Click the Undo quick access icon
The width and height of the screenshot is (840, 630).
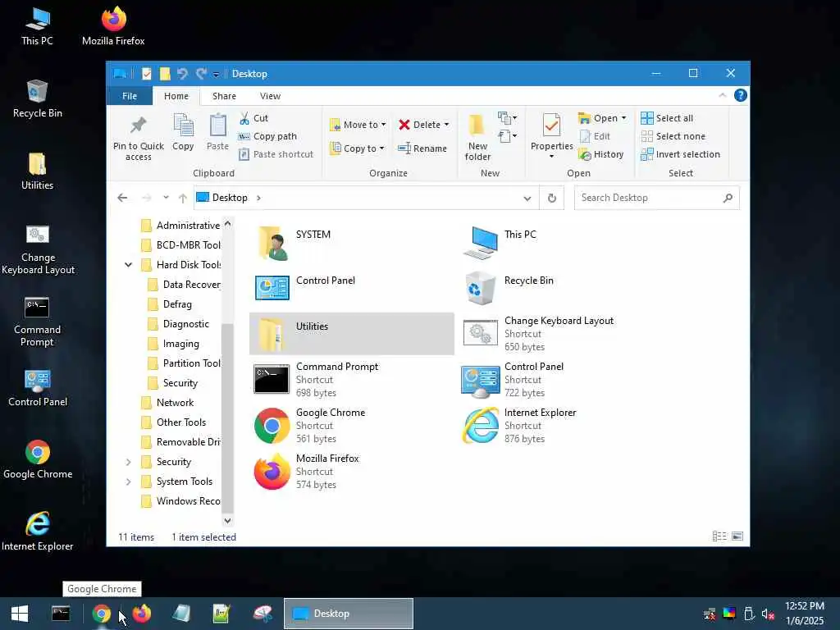(x=182, y=73)
